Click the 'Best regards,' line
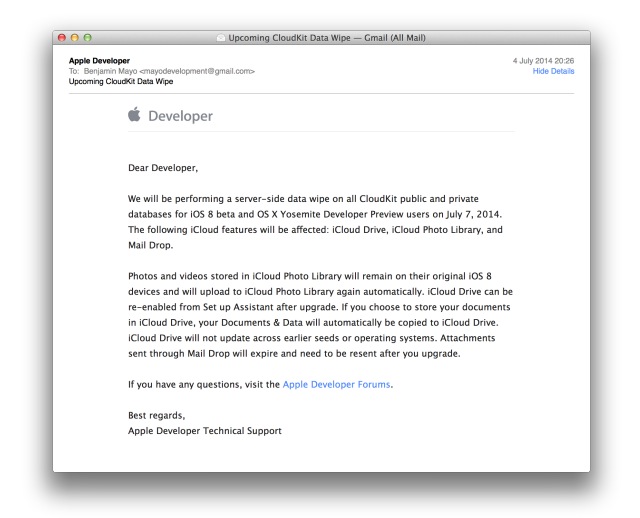Screen dimensions: 640x518 [x=156, y=416]
